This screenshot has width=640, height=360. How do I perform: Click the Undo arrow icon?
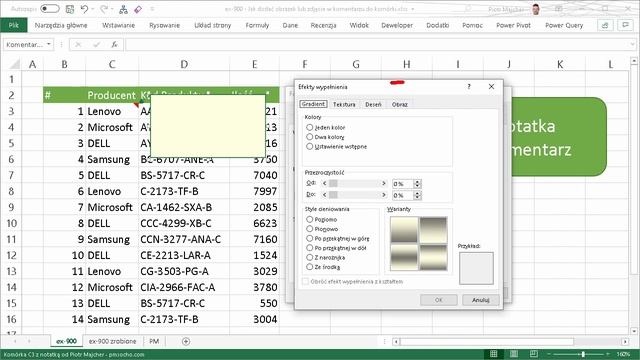pyautogui.click(x=84, y=9)
